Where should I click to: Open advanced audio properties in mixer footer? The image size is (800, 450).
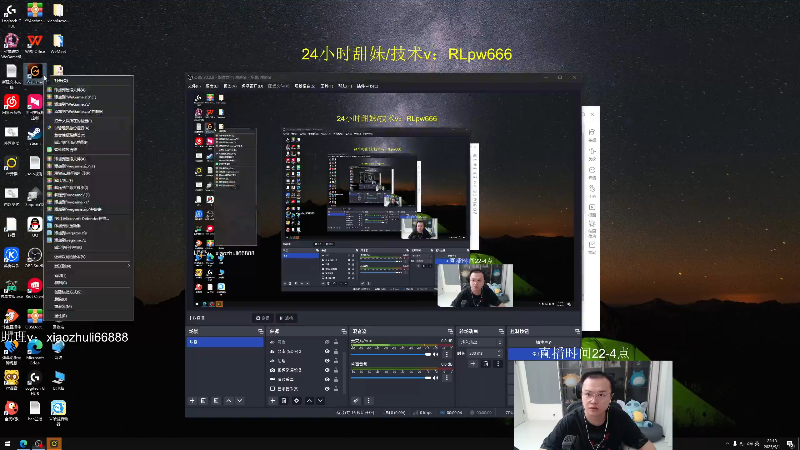(356, 401)
